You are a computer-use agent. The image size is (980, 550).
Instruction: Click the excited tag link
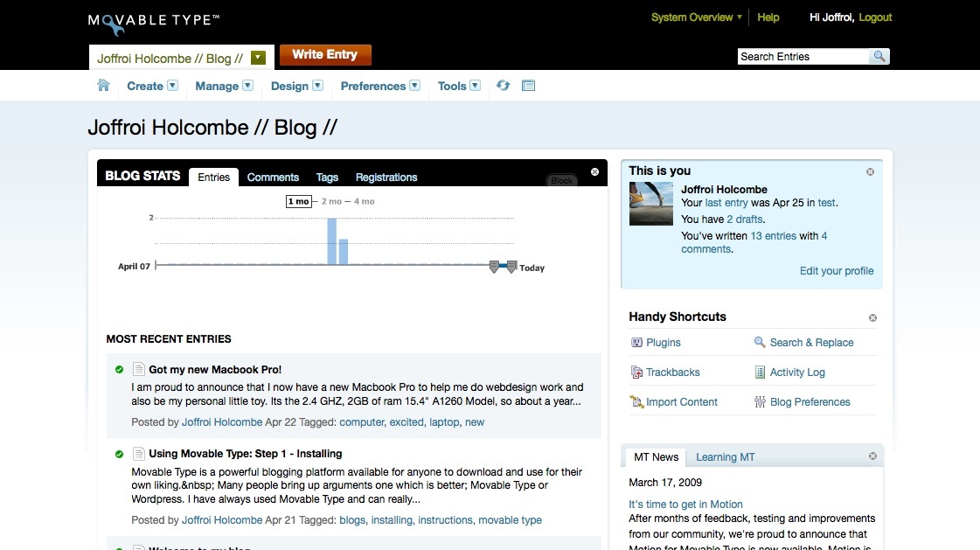coord(407,421)
